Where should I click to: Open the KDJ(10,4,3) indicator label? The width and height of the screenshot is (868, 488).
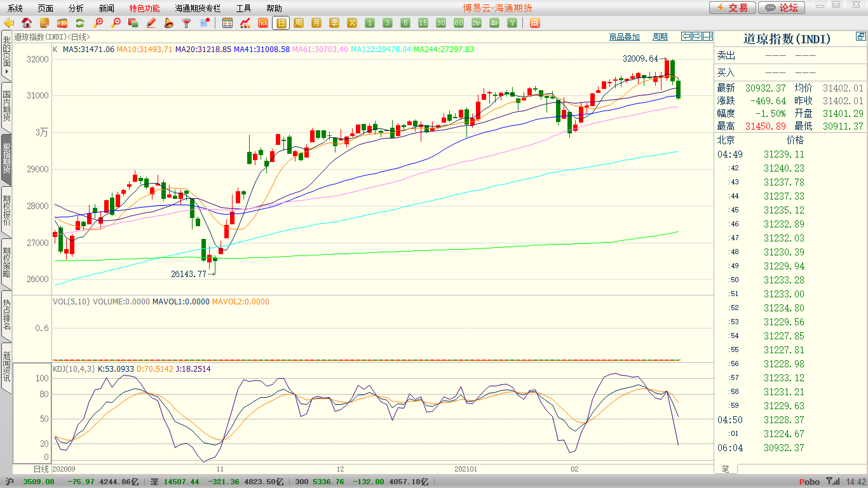coord(74,369)
